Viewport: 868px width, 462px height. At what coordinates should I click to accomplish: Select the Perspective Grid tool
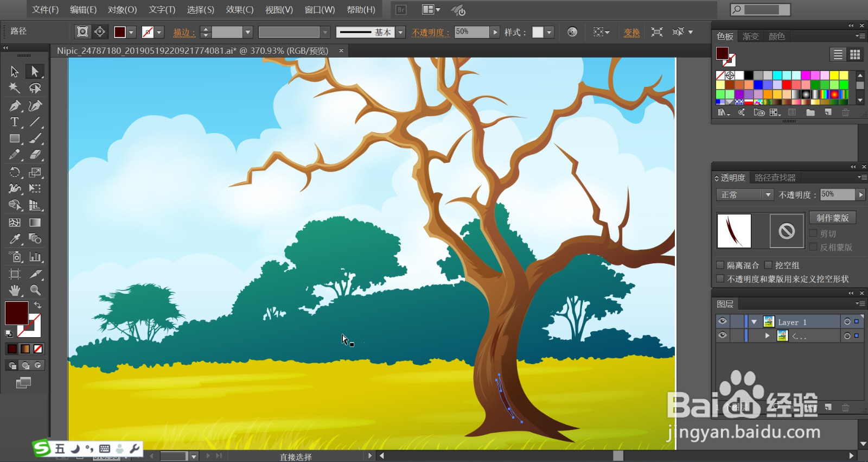pos(35,205)
